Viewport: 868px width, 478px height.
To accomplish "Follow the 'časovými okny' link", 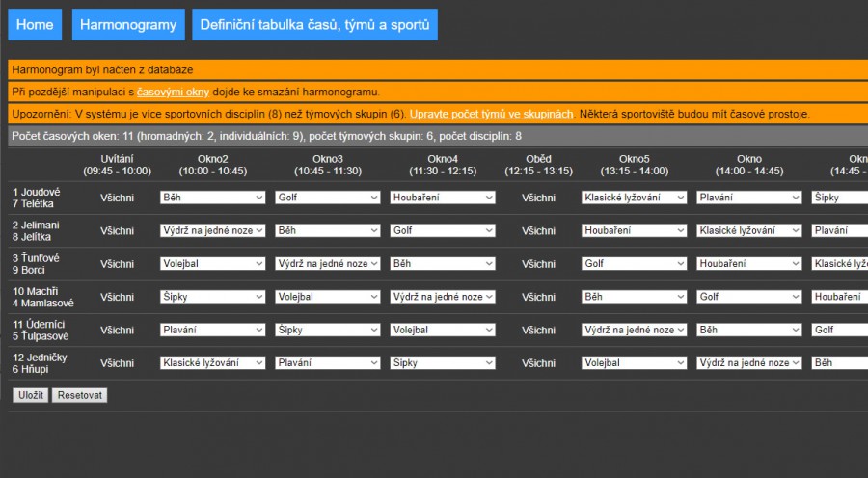I will (x=173, y=92).
